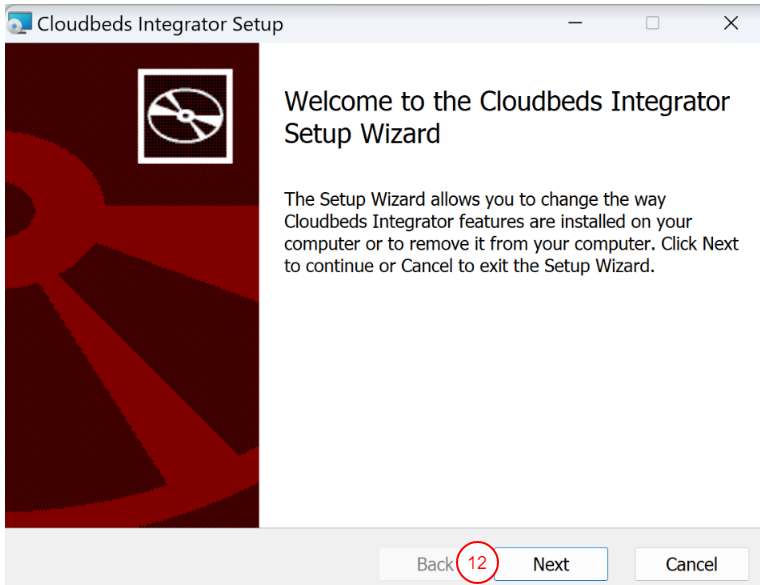Cancel the Cloudbeds Integrator setup
The image size is (760, 585).
tap(692, 564)
